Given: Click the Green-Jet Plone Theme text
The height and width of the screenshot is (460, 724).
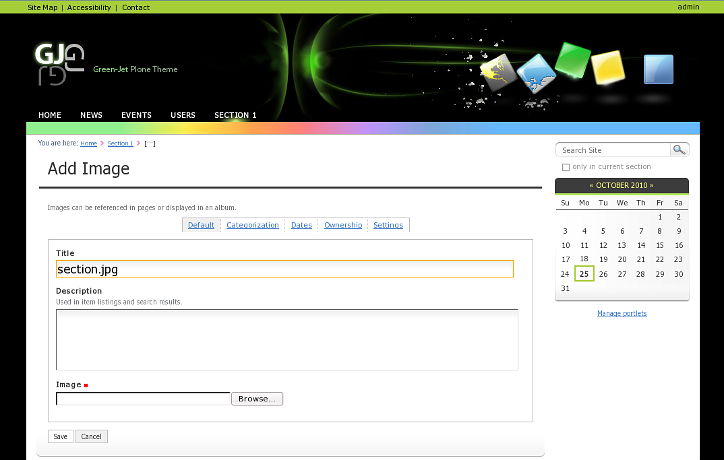Looking at the screenshot, I should [x=135, y=69].
